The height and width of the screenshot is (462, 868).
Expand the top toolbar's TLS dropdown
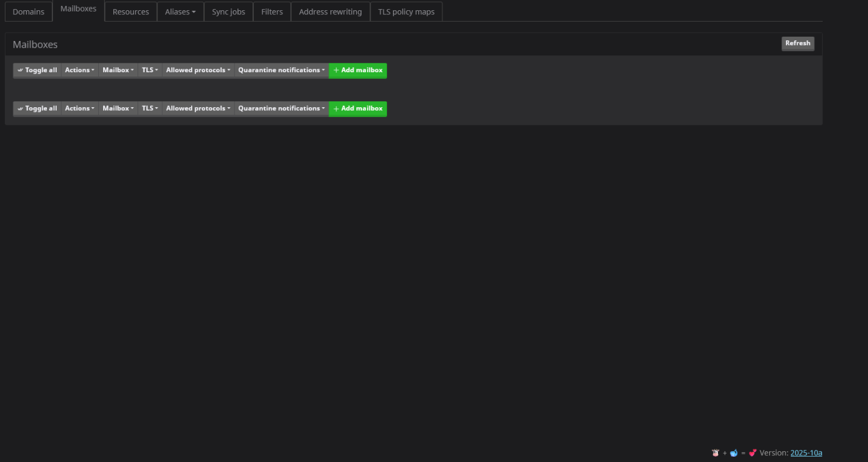tap(150, 70)
